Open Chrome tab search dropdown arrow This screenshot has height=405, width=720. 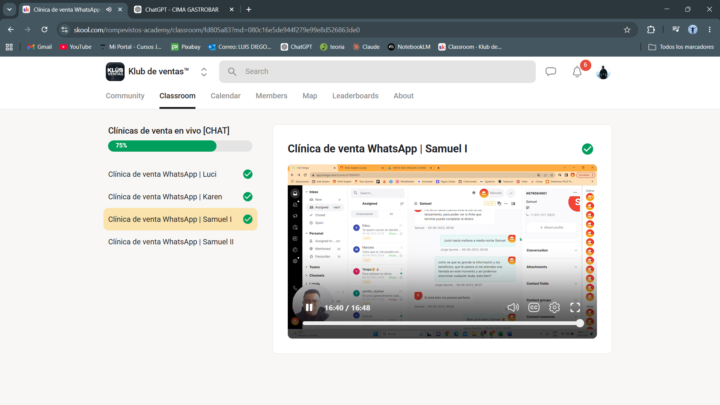pos(9,9)
